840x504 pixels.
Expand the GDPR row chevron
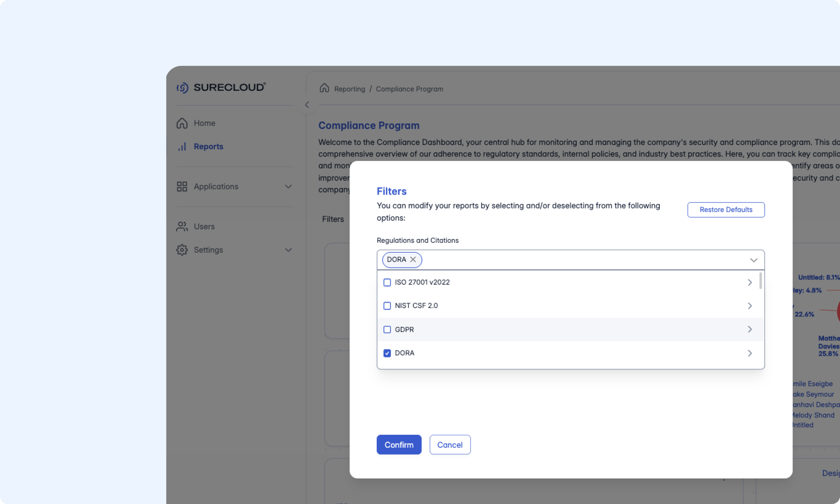[750, 329]
